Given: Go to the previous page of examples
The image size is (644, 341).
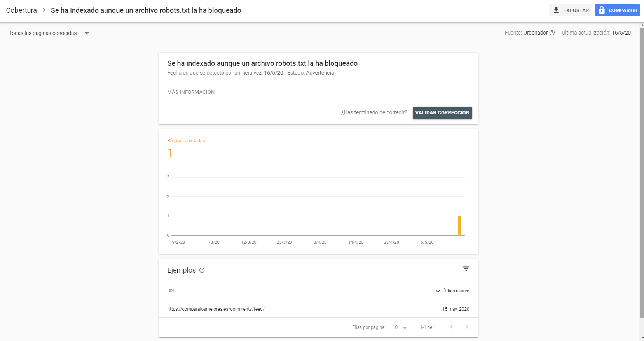Looking at the screenshot, I should point(451,327).
